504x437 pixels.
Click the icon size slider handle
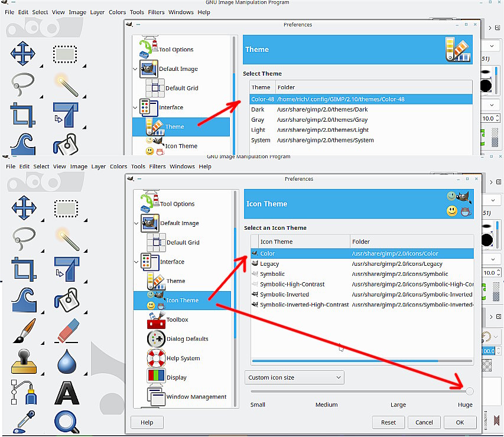(469, 391)
